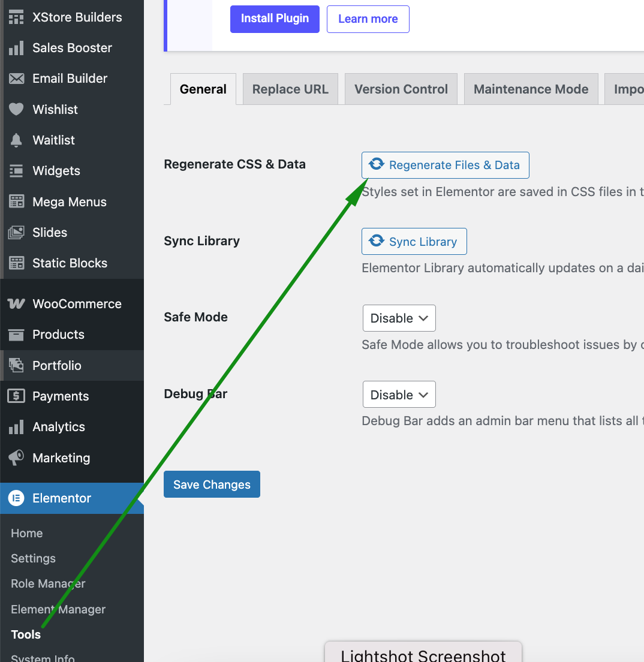Open the Safe Mode dropdown
Viewport: 644px width, 662px height.
pyautogui.click(x=399, y=318)
